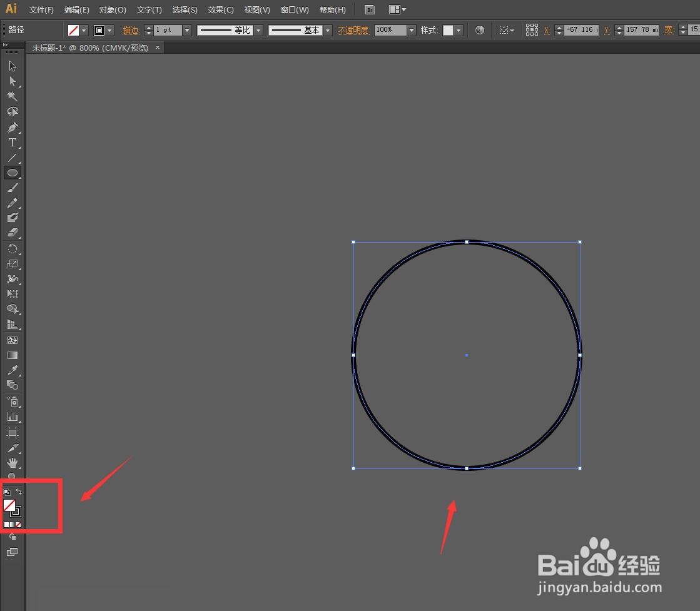Select the Scale tool
700x611 pixels.
point(13,264)
